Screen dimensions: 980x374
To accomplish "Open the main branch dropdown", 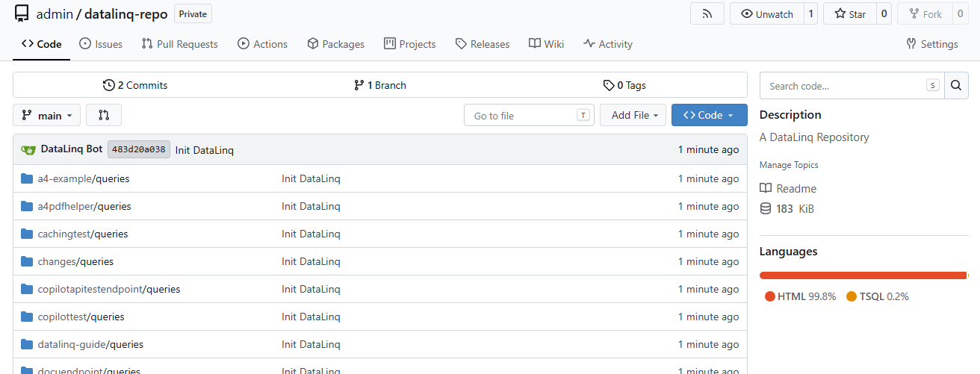I will [46, 116].
